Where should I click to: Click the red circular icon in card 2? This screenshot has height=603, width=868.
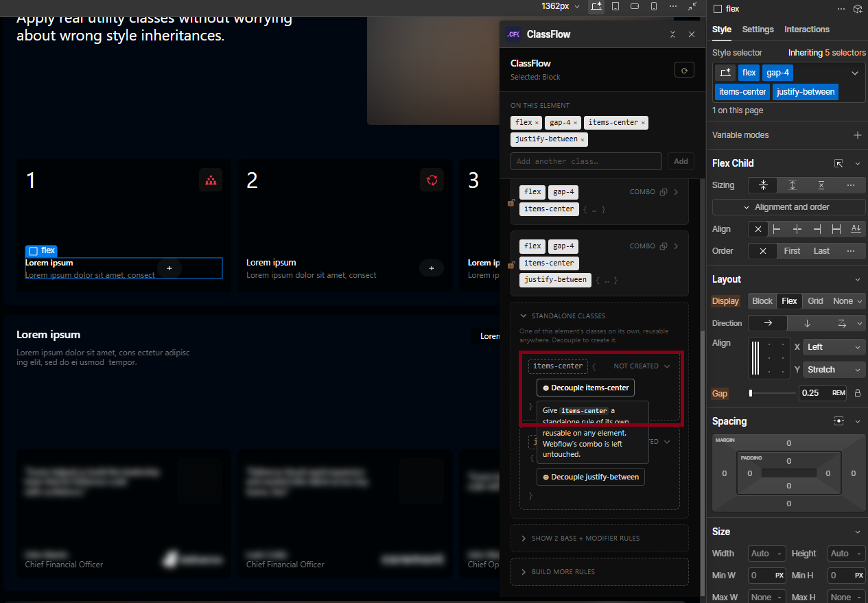432,180
